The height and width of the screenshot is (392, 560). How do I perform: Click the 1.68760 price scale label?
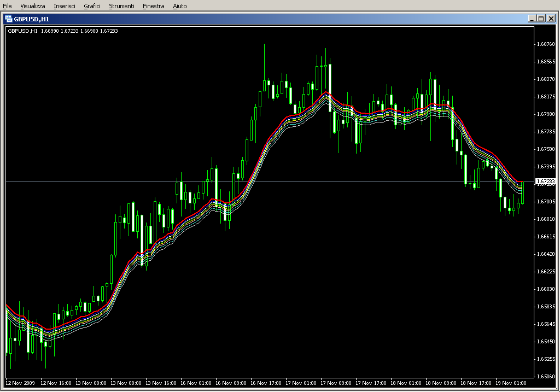546,44
